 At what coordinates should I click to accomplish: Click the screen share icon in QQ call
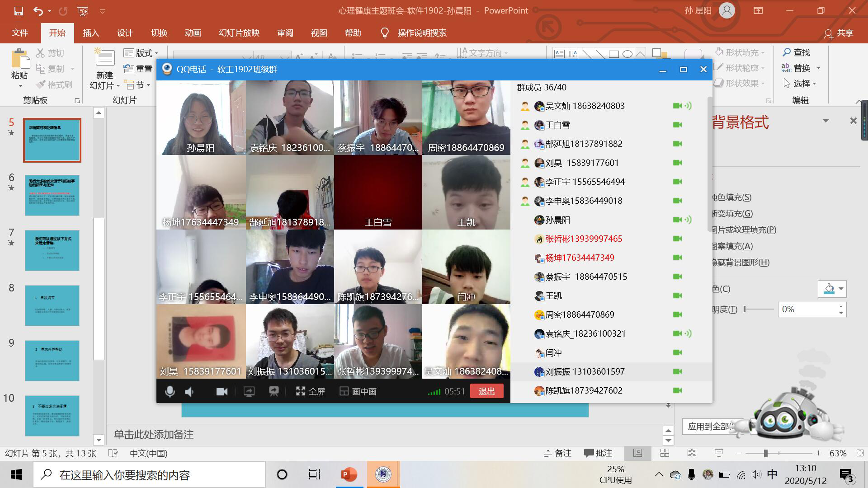pos(249,391)
